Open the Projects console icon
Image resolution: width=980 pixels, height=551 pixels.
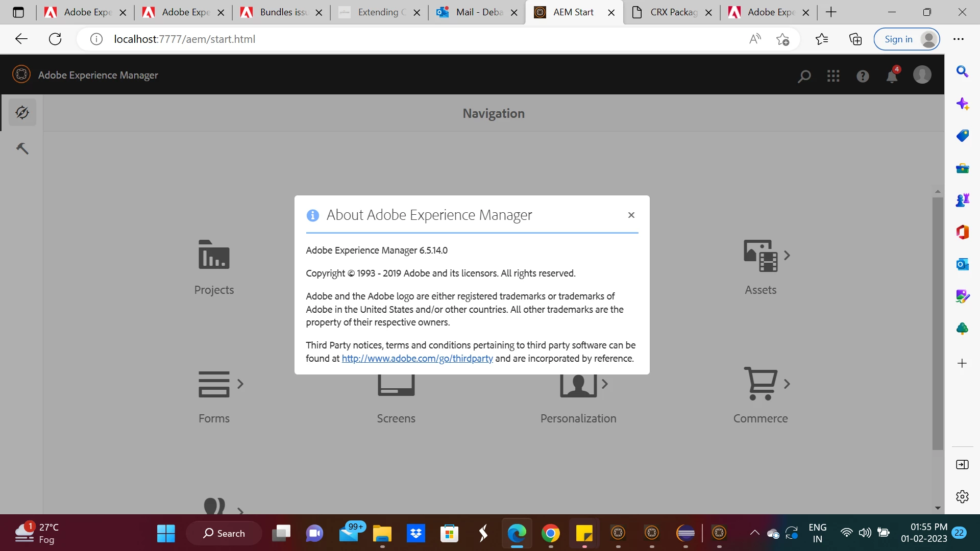click(x=214, y=255)
